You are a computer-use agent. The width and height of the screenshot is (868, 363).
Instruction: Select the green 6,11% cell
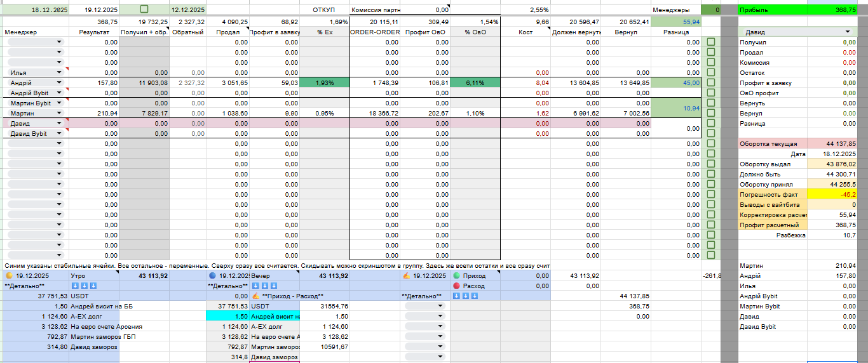pos(475,82)
